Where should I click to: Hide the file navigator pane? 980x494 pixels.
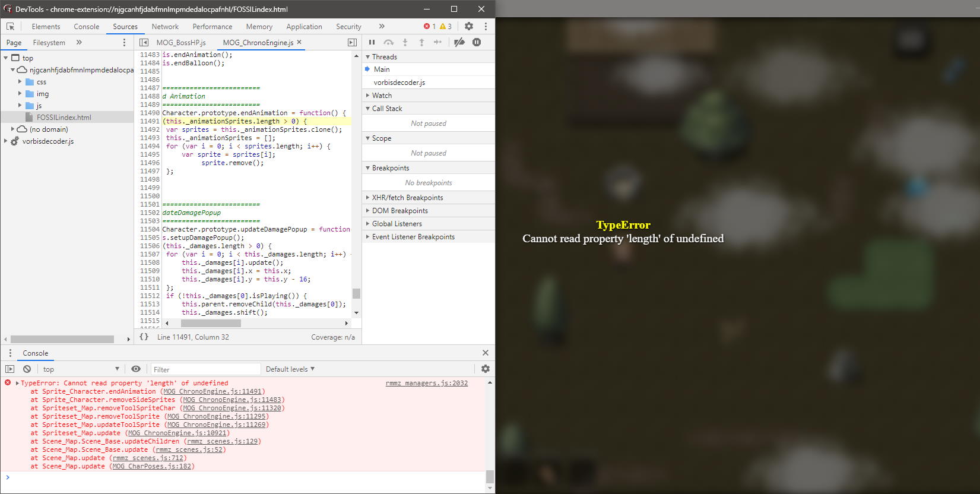pyautogui.click(x=144, y=42)
